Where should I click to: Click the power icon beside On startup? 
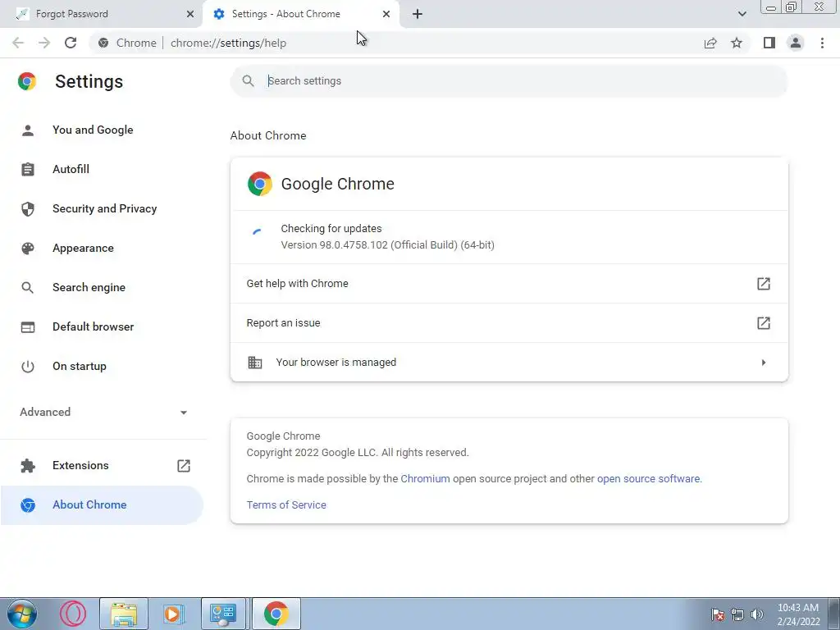coord(28,367)
